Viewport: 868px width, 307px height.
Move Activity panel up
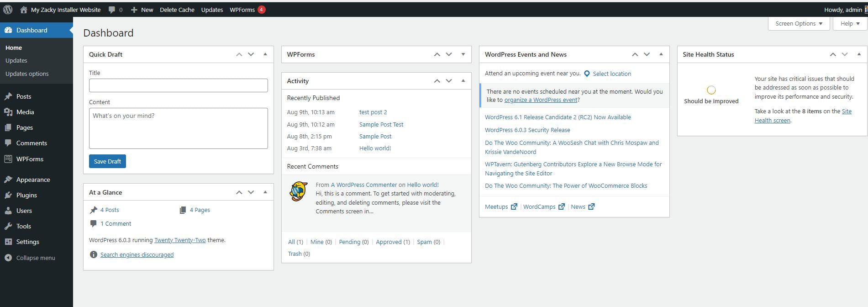[437, 81]
